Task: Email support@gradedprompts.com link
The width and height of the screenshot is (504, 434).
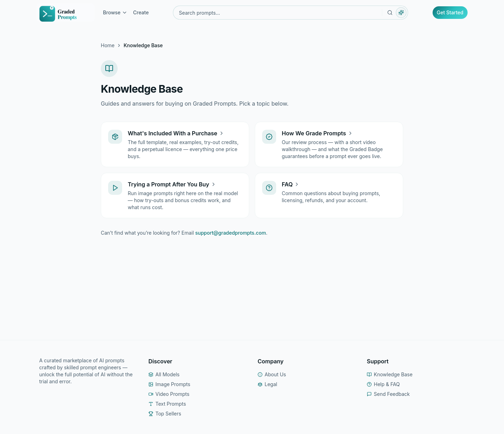Action: pos(231,233)
